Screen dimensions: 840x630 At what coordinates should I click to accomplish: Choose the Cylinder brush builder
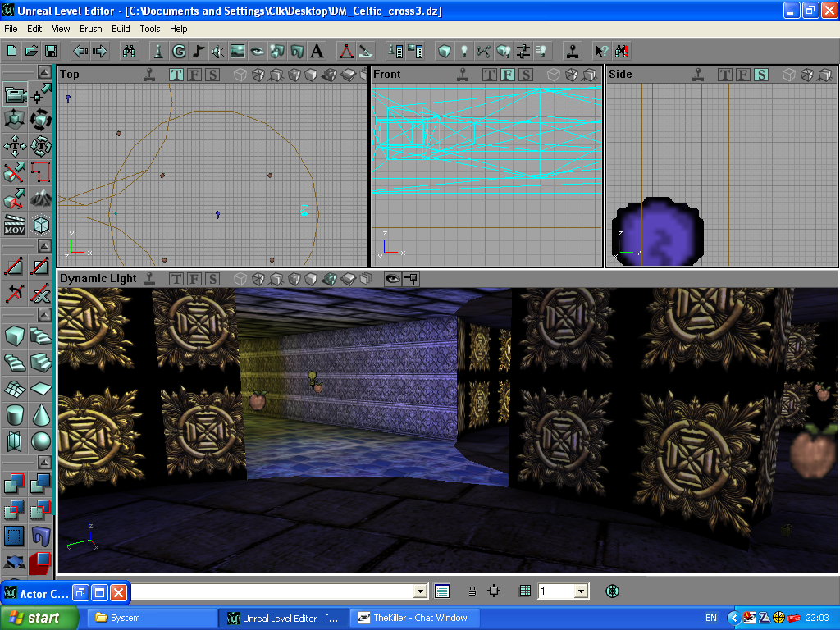pyautogui.click(x=15, y=416)
